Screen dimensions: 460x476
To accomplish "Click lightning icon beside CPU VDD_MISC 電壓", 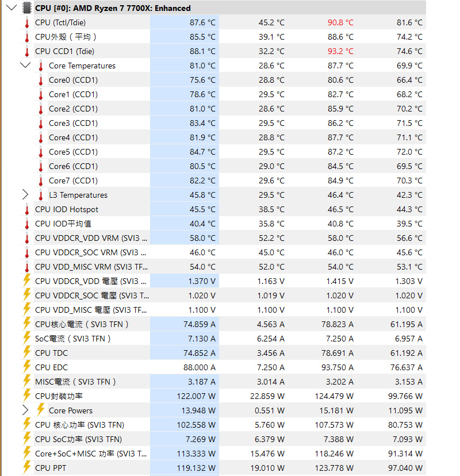I will [26, 309].
